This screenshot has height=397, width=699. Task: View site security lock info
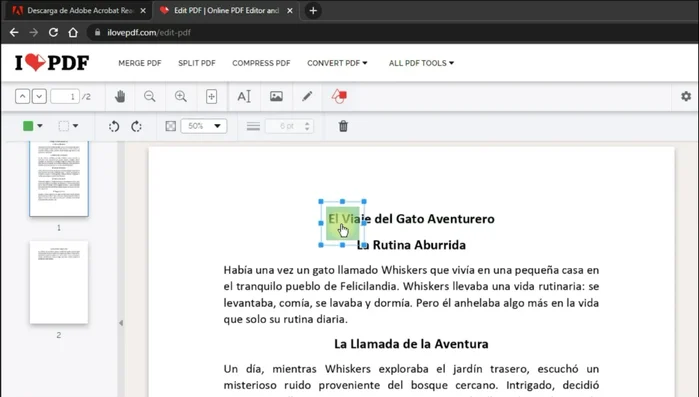click(97, 33)
